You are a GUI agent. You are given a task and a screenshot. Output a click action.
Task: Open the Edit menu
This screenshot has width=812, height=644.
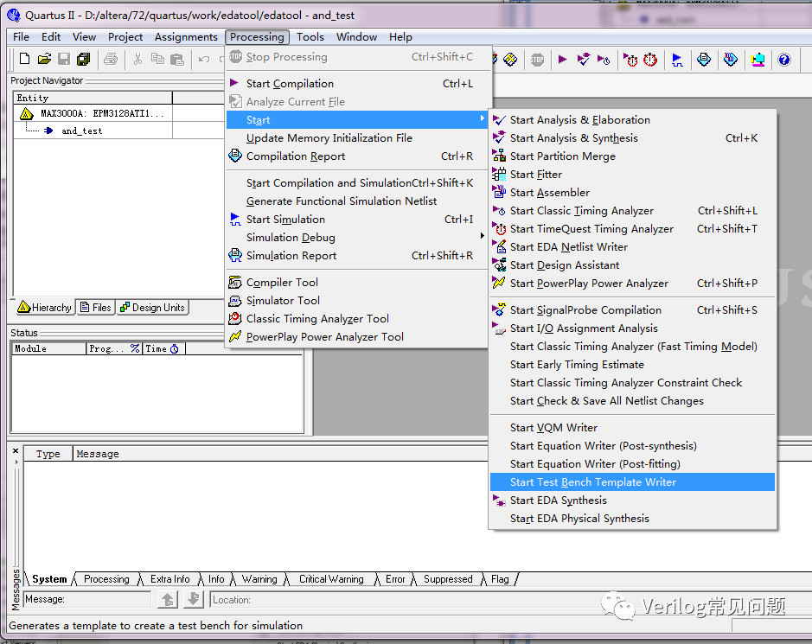[51, 37]
